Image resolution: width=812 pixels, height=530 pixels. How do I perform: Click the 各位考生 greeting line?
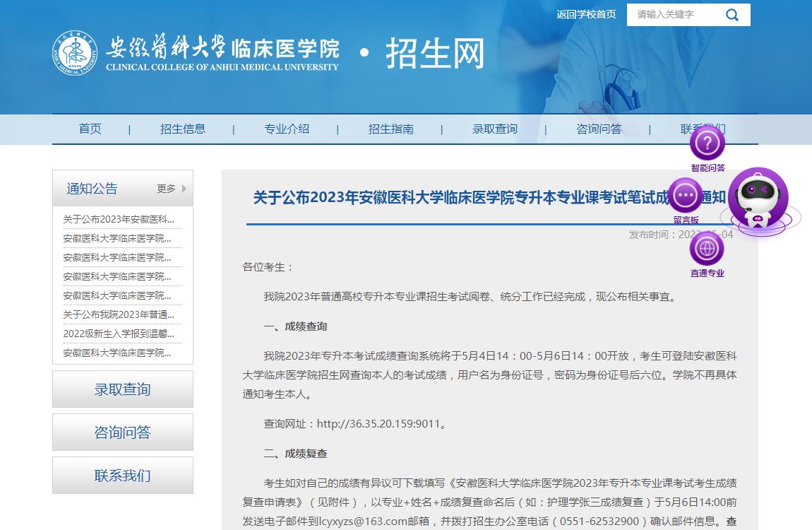click(x=268, y=267)
